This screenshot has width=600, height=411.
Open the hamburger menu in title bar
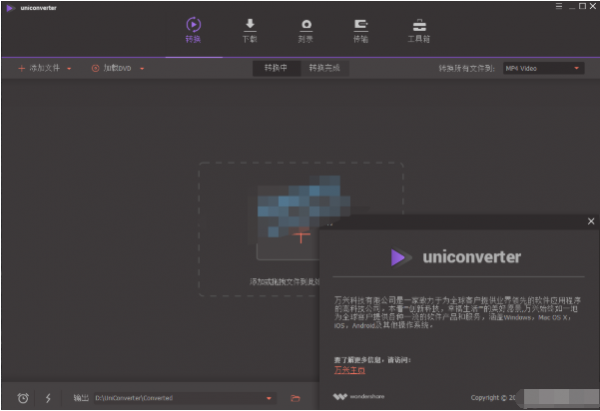(x=559, y=6)
